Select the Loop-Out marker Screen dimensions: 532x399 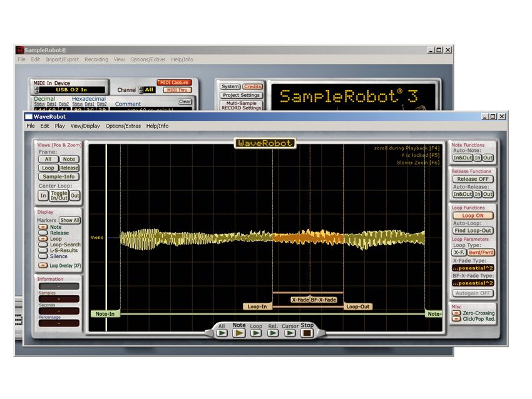(x=358, y=307)
